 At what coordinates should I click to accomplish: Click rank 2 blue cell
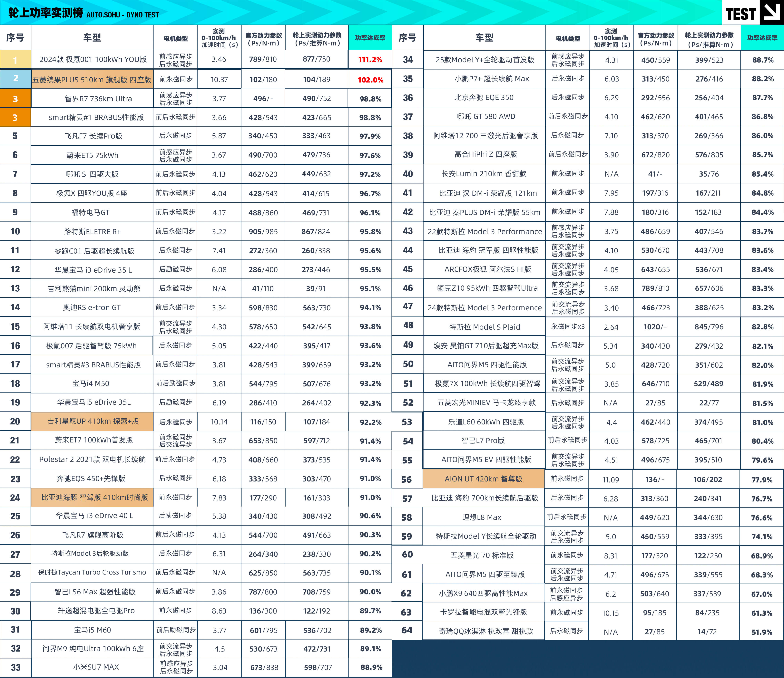[x=15, y=79]
